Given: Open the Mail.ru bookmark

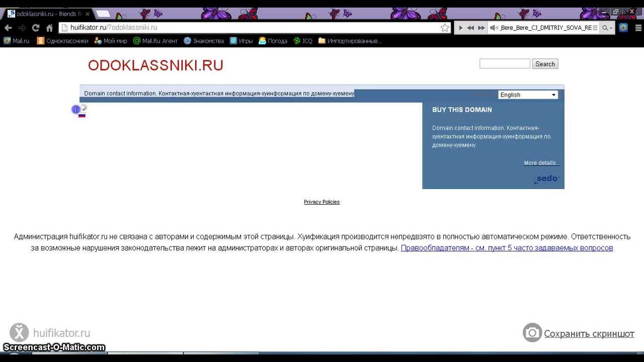Looking at the screenshot, I should point(16,41).
